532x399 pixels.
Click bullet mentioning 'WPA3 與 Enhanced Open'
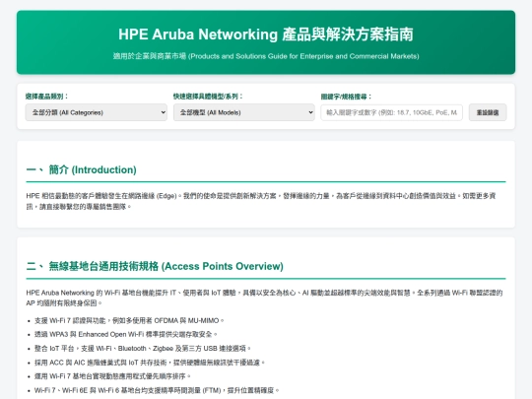pyautogui.click(x=125, y=335)
